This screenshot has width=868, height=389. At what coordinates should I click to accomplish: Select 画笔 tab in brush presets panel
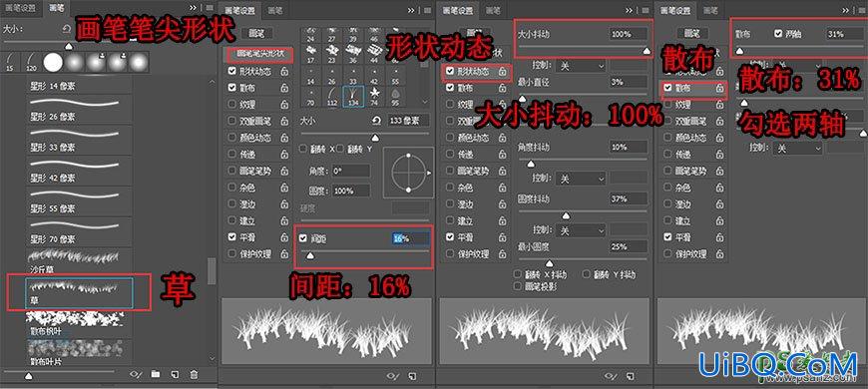(x=57, y=8)
